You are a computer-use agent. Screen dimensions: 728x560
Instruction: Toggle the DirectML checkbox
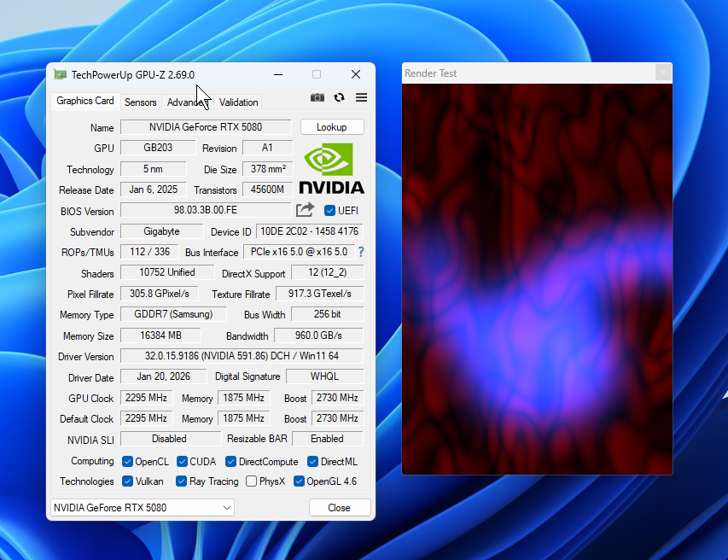[313, 461]
